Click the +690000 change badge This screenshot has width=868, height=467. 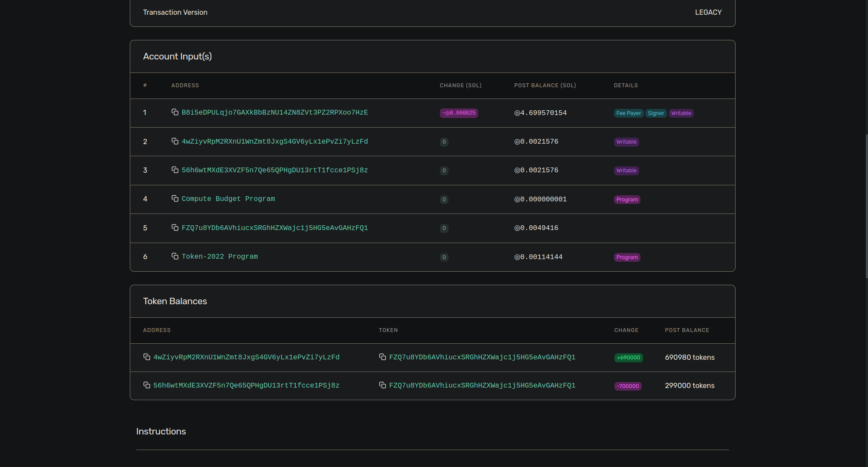(x=629, y=358)
